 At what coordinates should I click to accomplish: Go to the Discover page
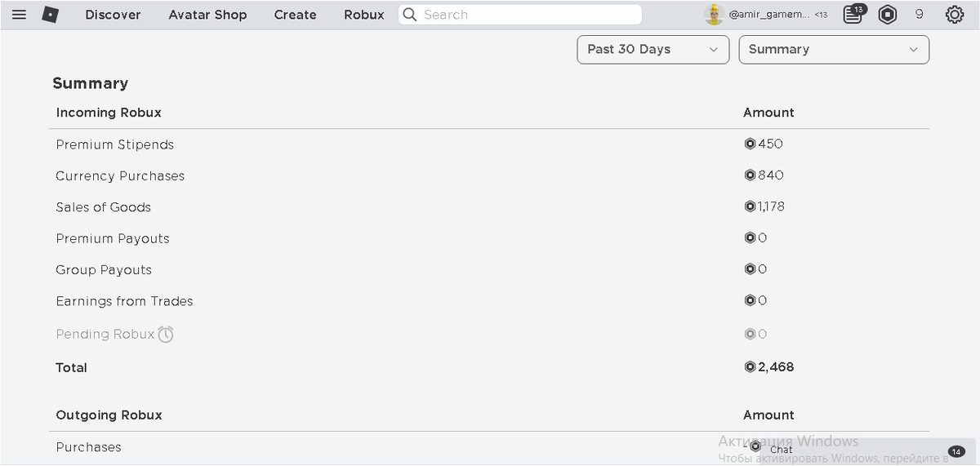pyautogui.click(x=113, y=15)
